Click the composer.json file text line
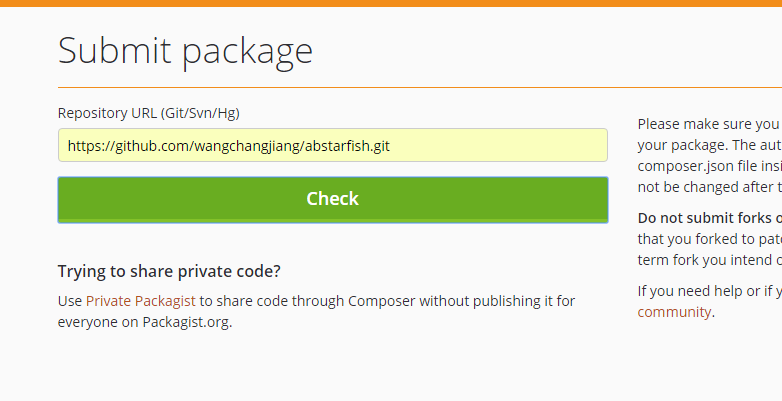The width and height of the screenshot is (782, 401). pyautogui.click(x=709, y=166)
